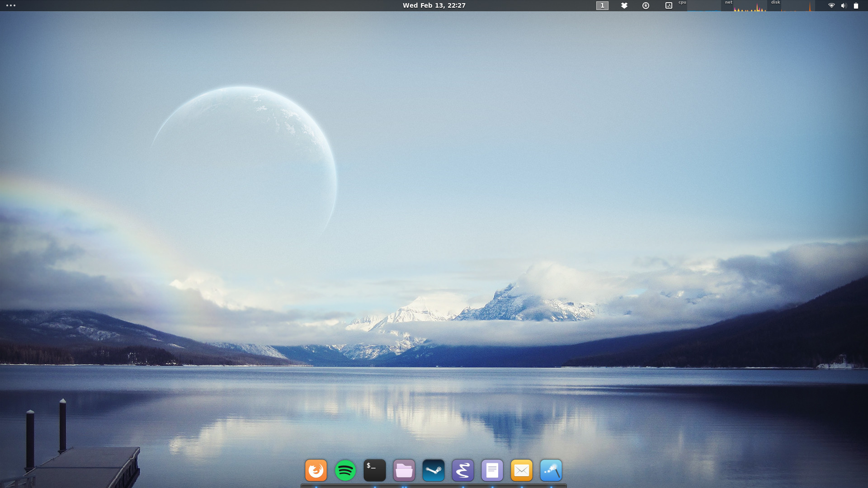Open the mail envelope application
The height and width of the screenshot is (488, 868).
coord(522,470)
